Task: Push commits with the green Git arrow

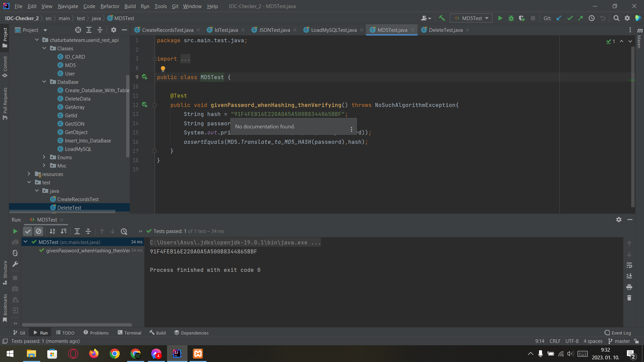Action: coord(581,18)
